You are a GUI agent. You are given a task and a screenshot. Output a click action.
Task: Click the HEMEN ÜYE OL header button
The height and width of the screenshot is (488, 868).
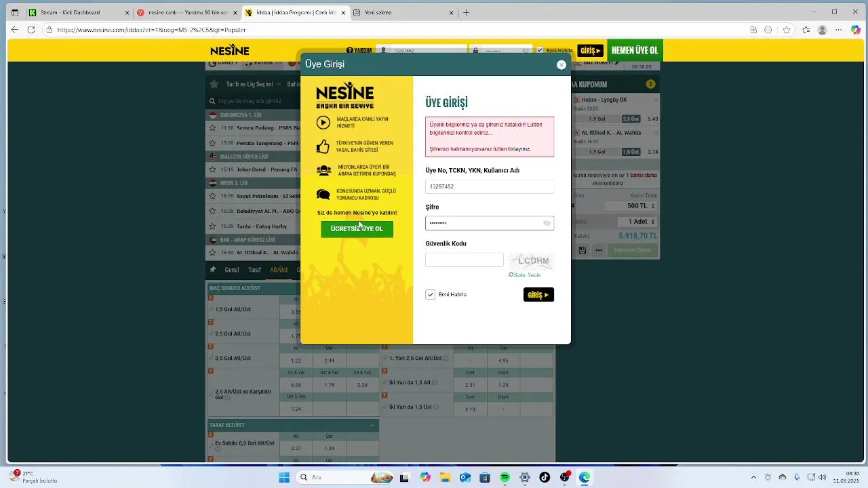(635, 50)
